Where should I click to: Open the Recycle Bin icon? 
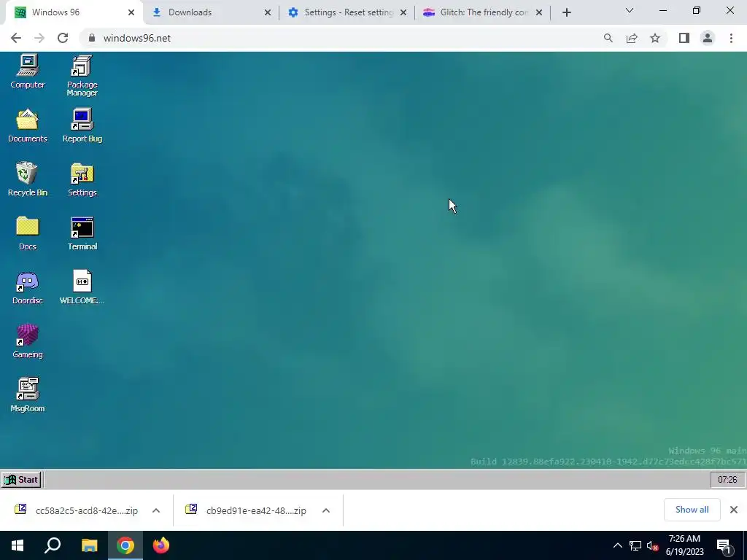(x=28, y=179)
